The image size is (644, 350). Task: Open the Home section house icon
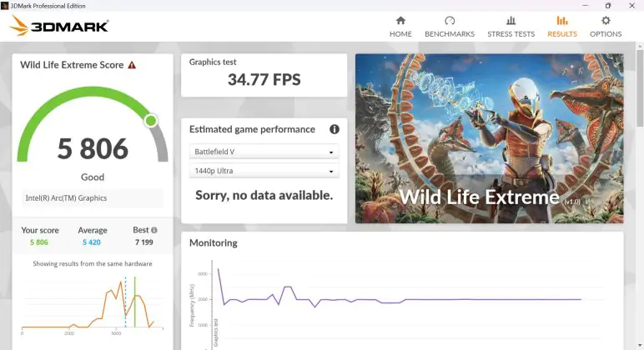(400, 21)
